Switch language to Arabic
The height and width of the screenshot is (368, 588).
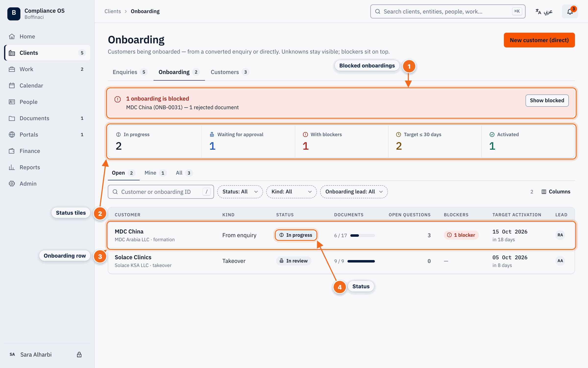point(544,12)
